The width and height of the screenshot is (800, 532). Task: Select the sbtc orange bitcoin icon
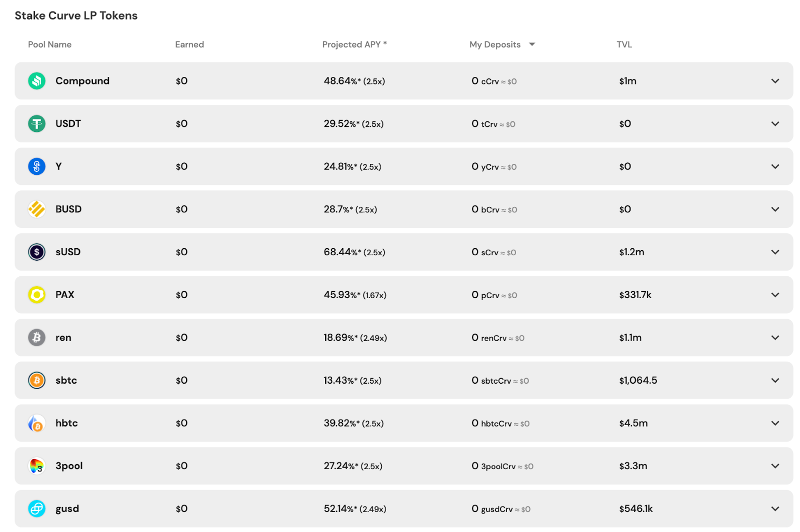click(x=36, y=380)
